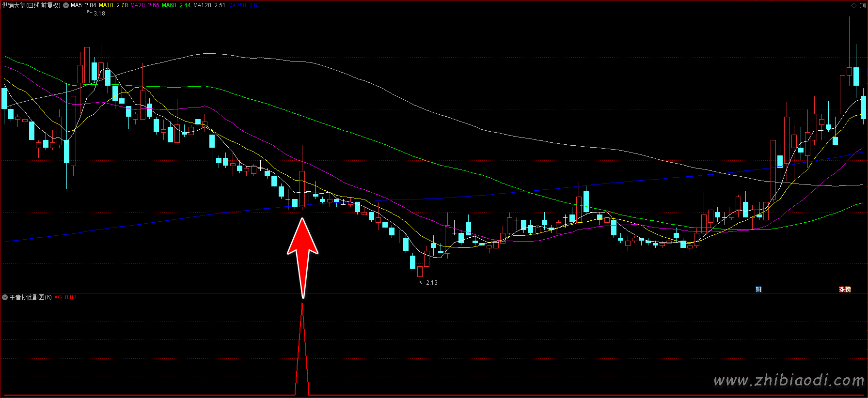Click the diamond icon at top right
The image size is (868, 398).
coord(853,5)
